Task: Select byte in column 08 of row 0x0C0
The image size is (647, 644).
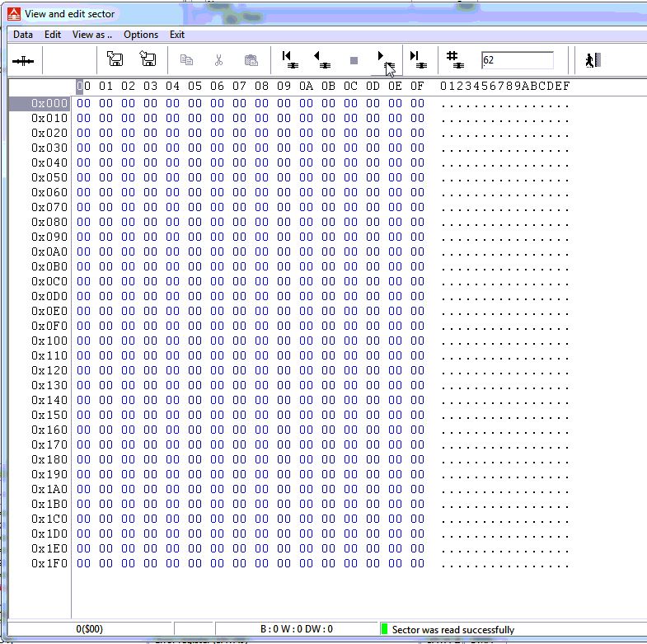Action: 261,281
